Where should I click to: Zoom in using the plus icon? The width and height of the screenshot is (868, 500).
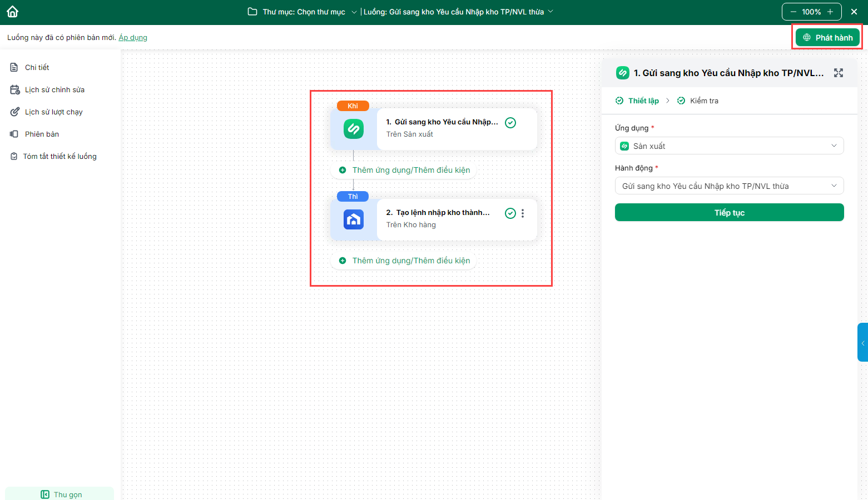coord(830,12)
